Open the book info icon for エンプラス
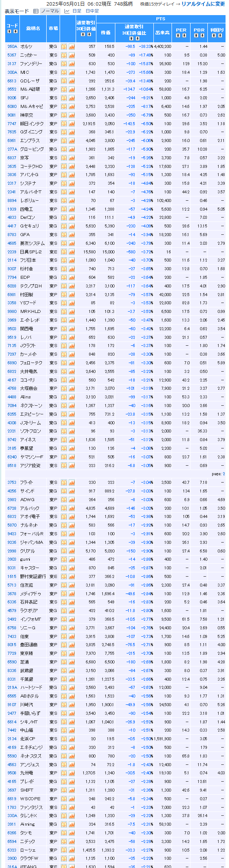 tap(64, 140)
